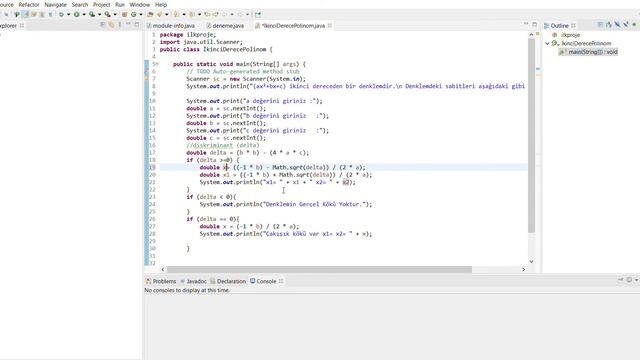
Task: Click the editor horizontal scrollbar thumb
Action: coord(319,269)
